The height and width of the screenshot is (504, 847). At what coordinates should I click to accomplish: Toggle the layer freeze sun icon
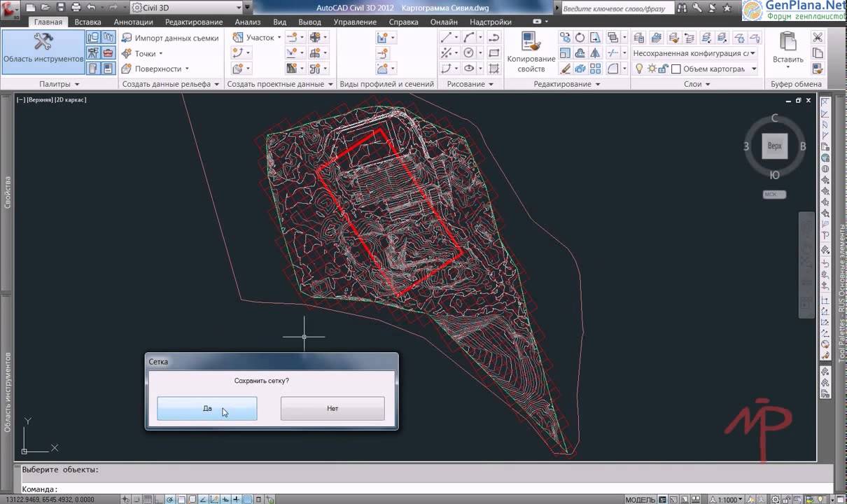652,69
